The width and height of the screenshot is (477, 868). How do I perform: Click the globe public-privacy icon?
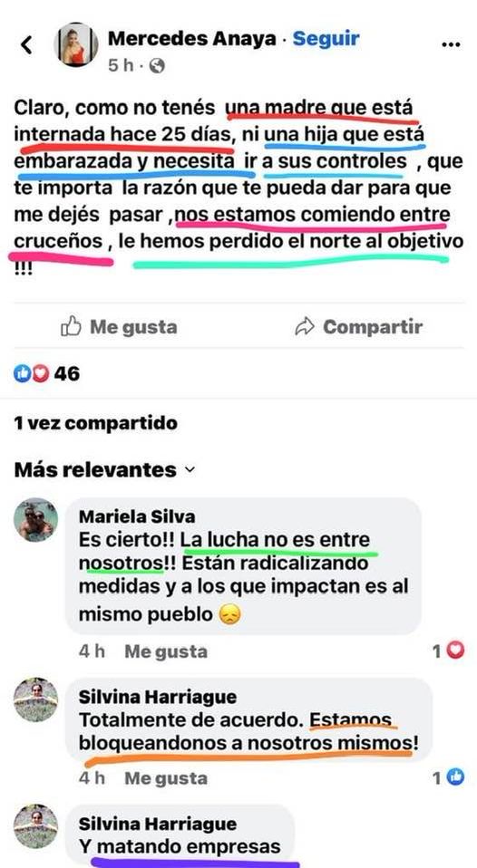[x=158, y=66]
